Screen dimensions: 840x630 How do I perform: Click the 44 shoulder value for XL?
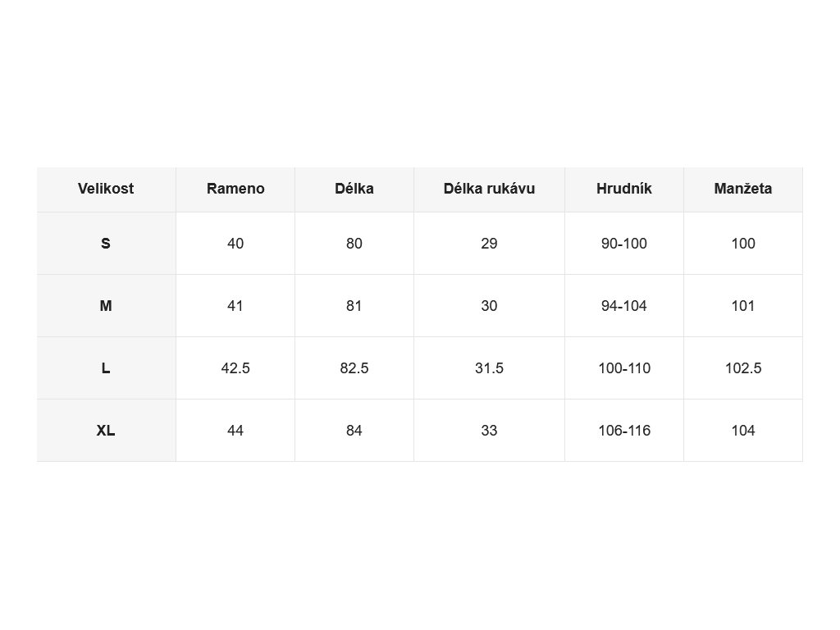[235, 431]
